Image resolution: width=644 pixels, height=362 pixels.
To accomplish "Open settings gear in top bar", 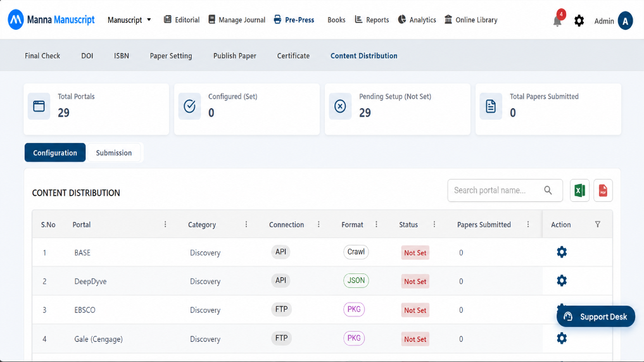I will click(579, 20).
